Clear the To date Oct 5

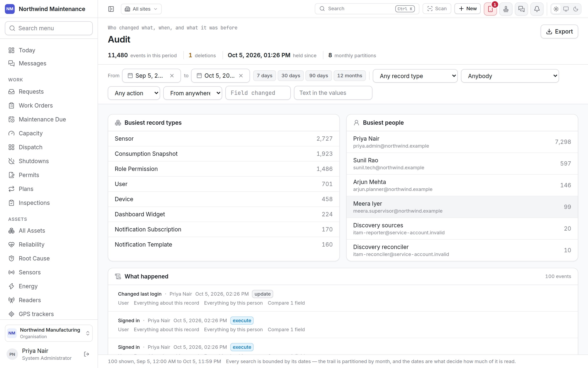tap(241, 76)
